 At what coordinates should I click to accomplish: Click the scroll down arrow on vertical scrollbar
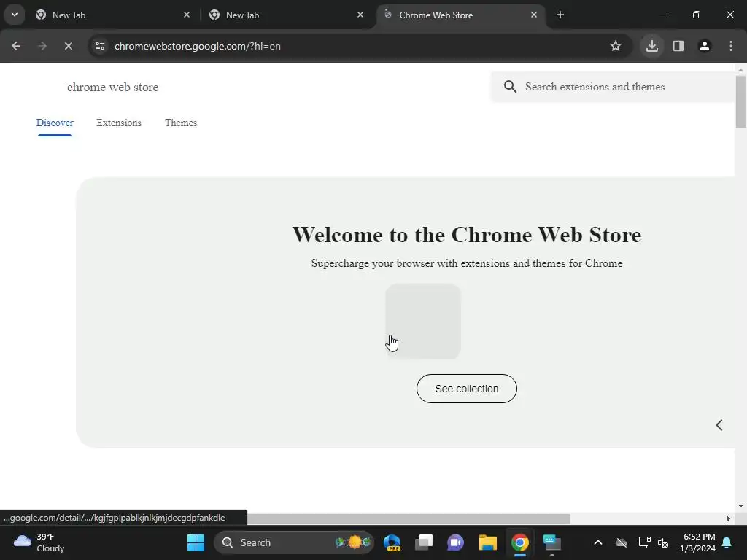point(740,506)
